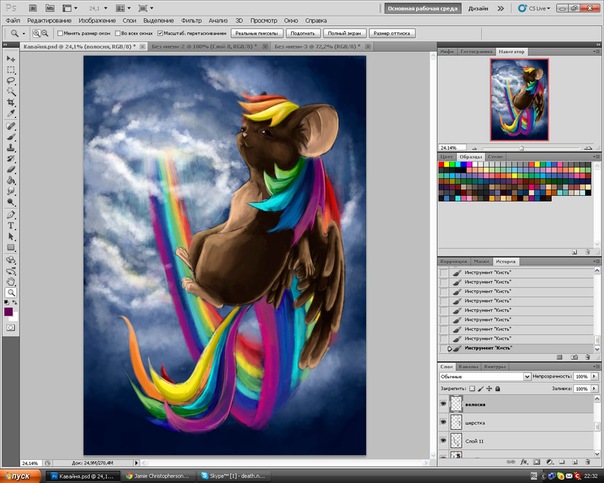This screenshot has width=604, height=483.
Task: Delete layer with trash icon
Action: (587, 461)
